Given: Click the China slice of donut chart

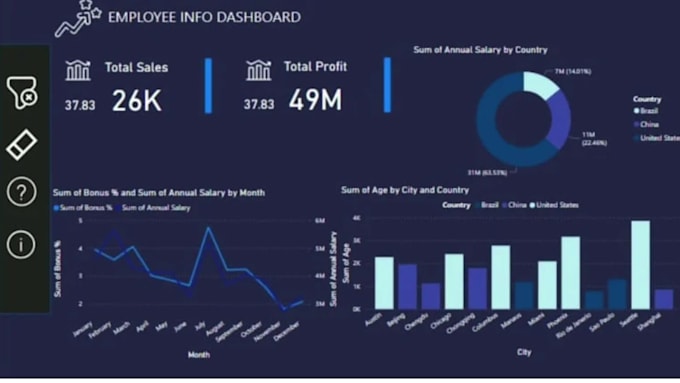Looking at the screenshot, I should [560, 119].
